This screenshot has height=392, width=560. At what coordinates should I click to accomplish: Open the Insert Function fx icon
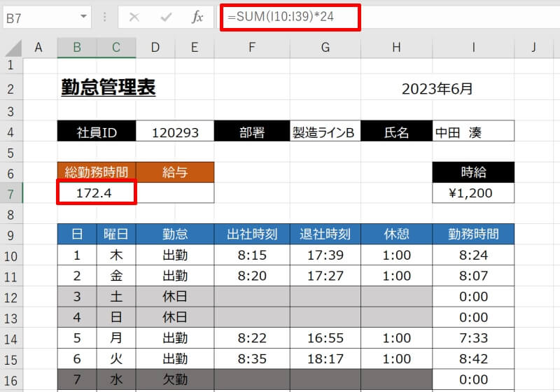click(x=197, y=17)
